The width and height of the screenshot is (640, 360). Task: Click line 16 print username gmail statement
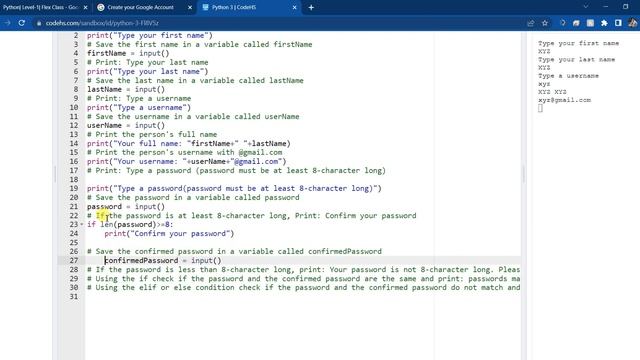tap(187, 161)
